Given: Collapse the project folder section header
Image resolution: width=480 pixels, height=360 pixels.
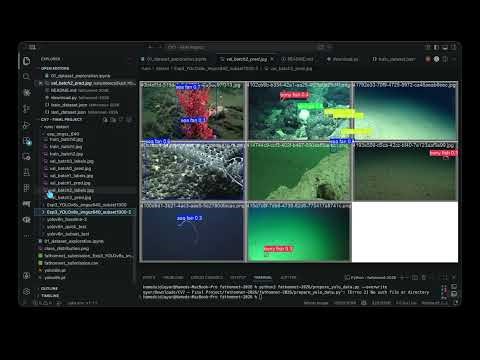Looking at the screenshot, I should (61, 119).
